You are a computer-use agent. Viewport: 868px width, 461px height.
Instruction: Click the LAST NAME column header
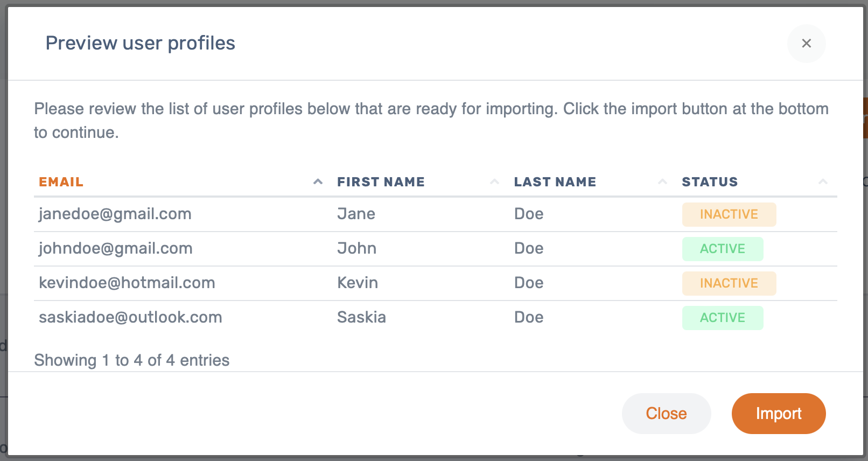point(555,182)
